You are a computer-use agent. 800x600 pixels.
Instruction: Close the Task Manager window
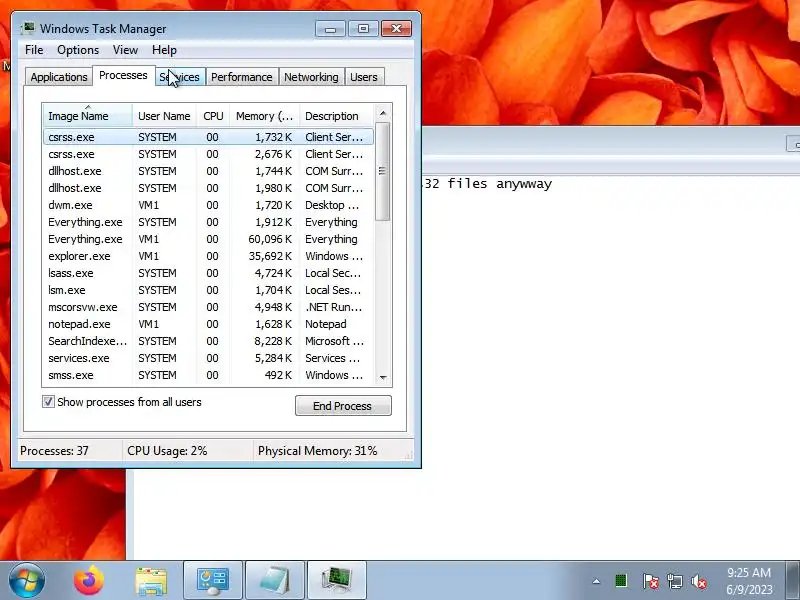pyautogui.click(x=396, y=29)
